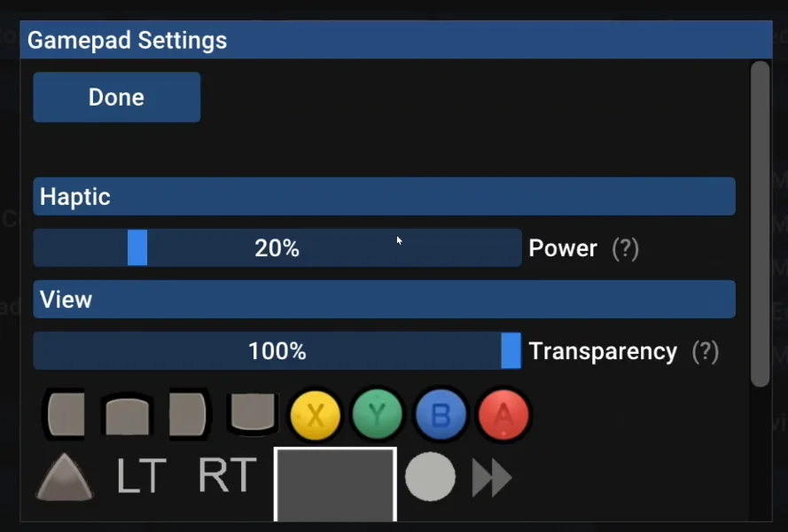Viewport: 788px width, 532px height.
Task: Select the first square bumper button icon
Action: [x=63, y=414]
